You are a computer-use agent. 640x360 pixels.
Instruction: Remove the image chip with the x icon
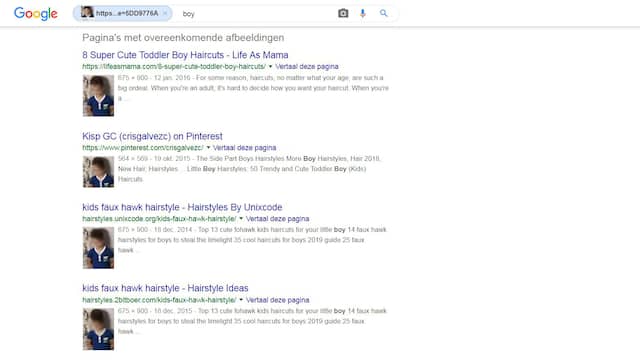[165, 13]
